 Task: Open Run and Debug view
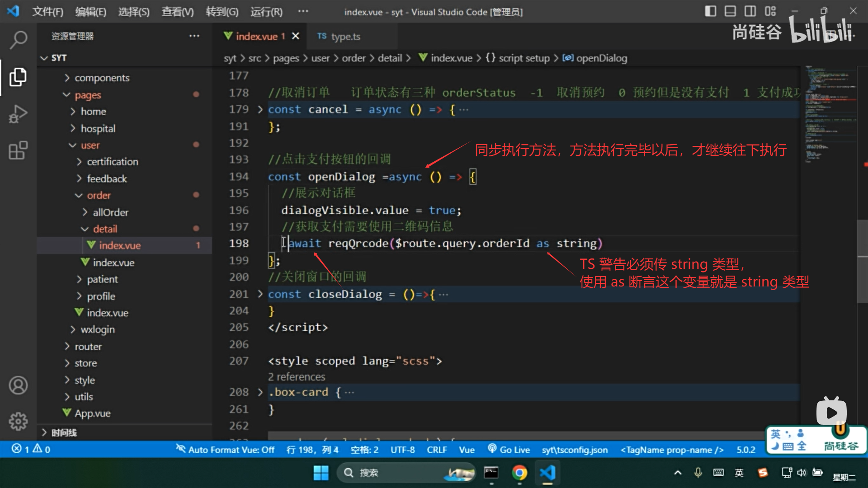(18, 114)
